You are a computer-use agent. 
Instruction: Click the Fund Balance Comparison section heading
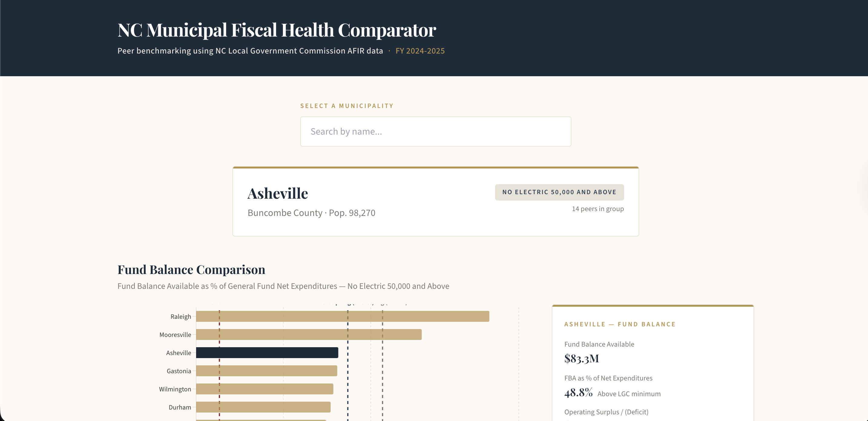(191, 269)
